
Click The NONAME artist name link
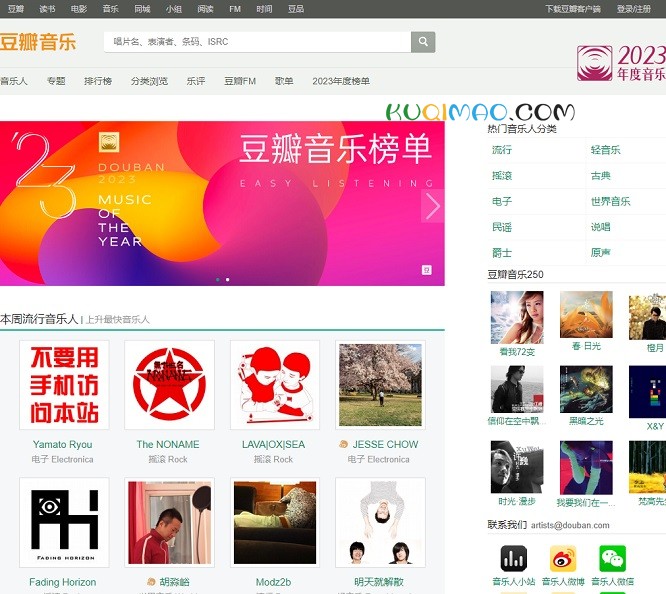tap(168, 444)
